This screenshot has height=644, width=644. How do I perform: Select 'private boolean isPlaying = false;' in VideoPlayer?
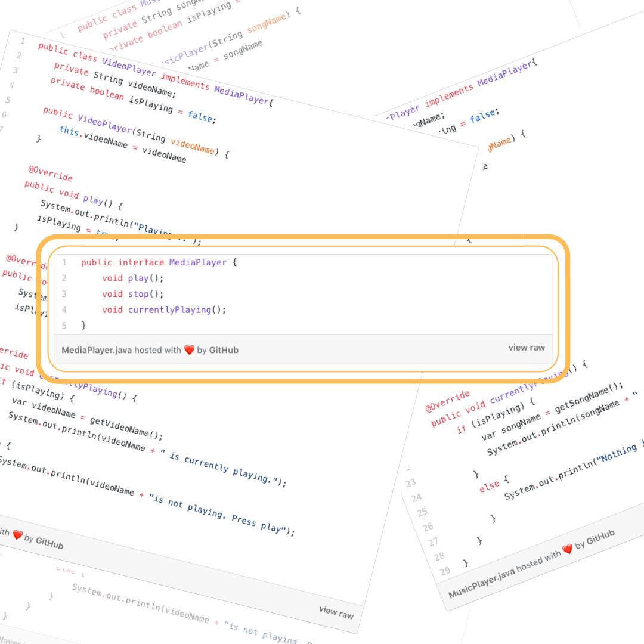click(133, 100)
